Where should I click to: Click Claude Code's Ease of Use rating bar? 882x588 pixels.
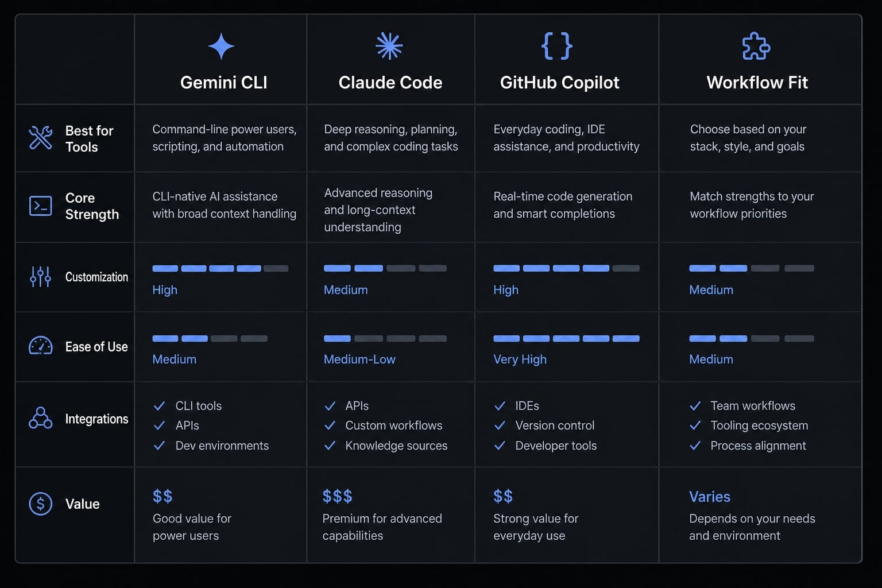385,338
